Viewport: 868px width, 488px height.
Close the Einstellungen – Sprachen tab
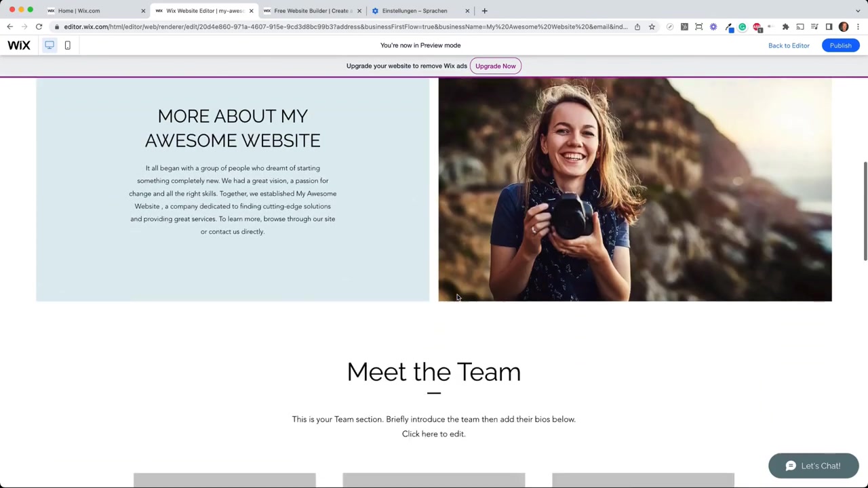point(467,11)
